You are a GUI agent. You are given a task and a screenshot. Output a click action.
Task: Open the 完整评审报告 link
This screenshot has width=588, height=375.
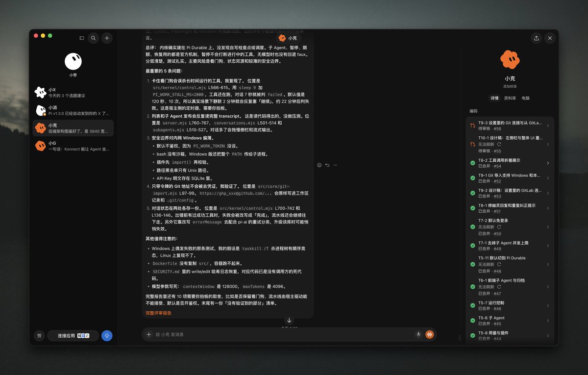click(158, 313)
